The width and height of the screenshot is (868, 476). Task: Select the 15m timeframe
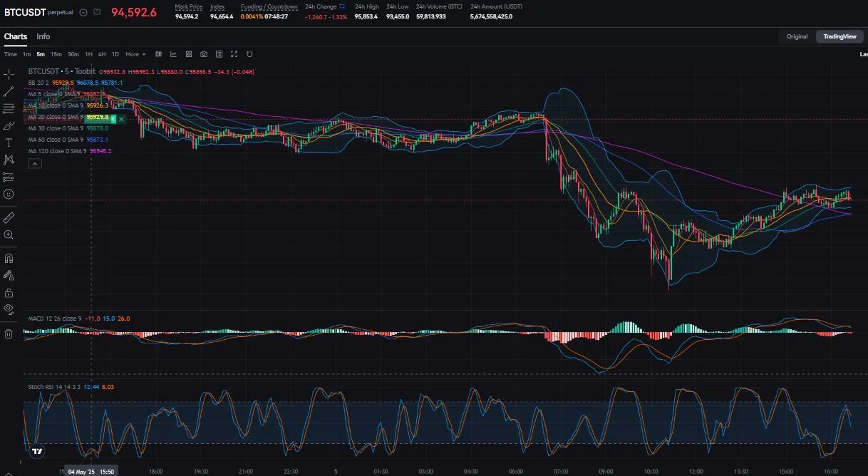[x=56, y=54]
